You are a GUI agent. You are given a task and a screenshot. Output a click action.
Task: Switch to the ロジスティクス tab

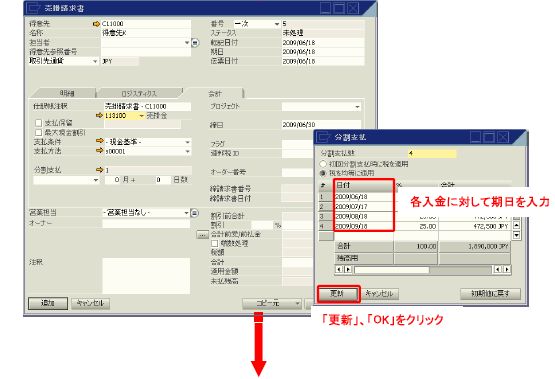coord(139,93)
